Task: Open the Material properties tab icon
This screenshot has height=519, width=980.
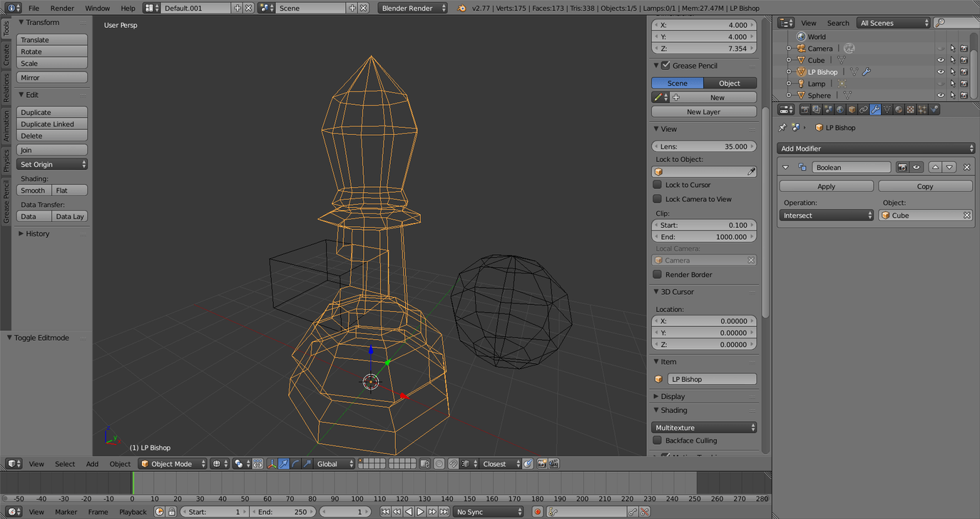Action: pyautogui.click(x=899, y=109)
